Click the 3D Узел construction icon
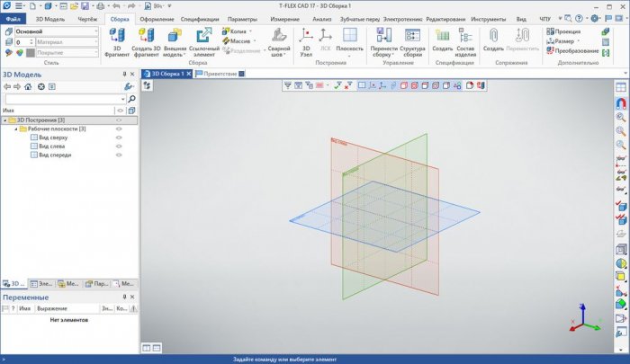630x364 pixels. coord(307,36)
